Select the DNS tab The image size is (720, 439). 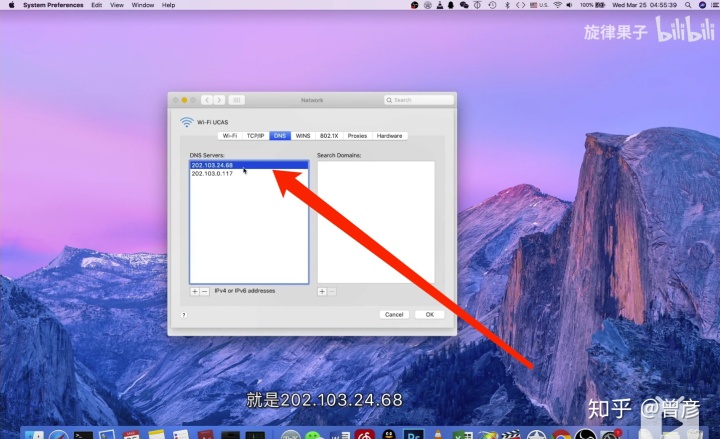[280, 136]
